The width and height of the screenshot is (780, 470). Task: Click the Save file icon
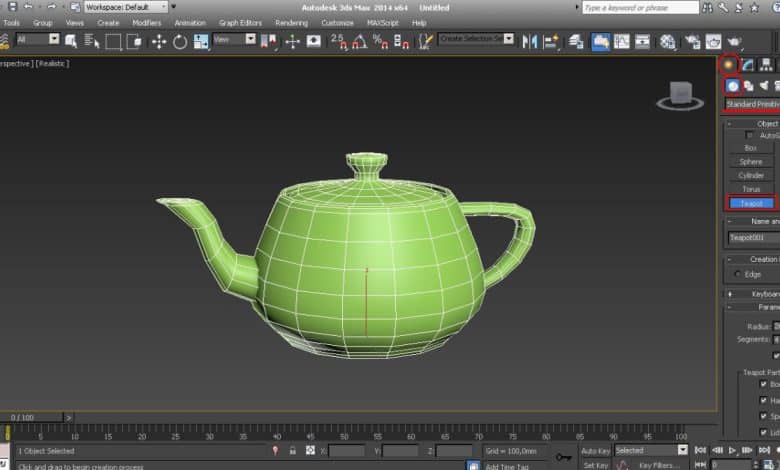click(13, 7)
